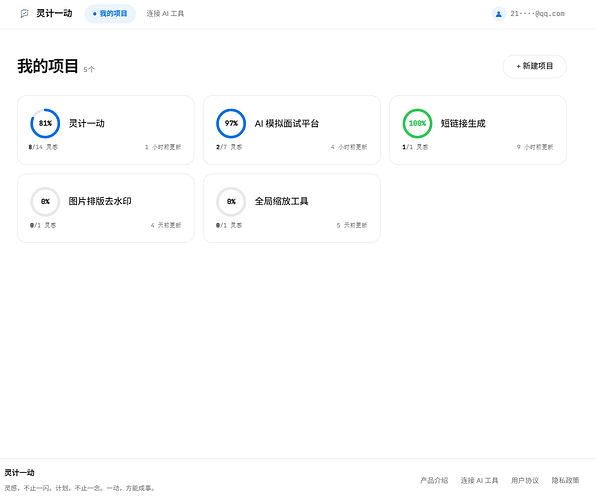Click the 97% progress ring for AI 模拟面试平台
Viewport: 596px width, 500px height.
coord(231,123)
